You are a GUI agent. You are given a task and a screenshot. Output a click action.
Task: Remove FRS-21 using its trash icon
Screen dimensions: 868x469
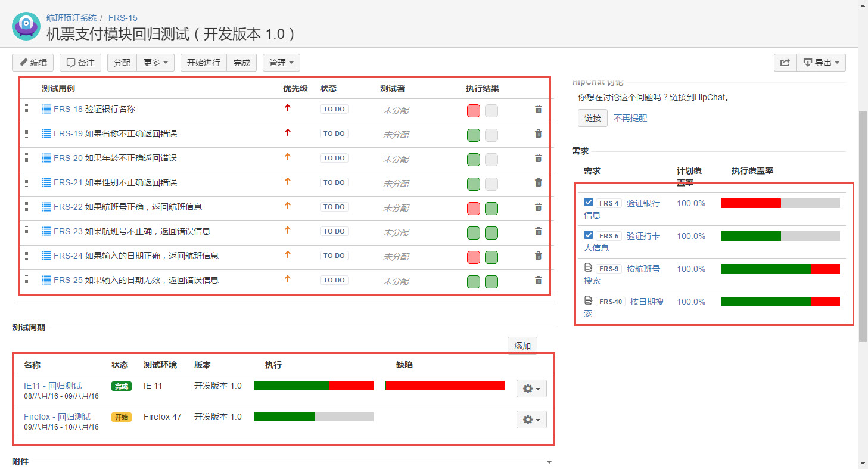(x=538, y=182)
